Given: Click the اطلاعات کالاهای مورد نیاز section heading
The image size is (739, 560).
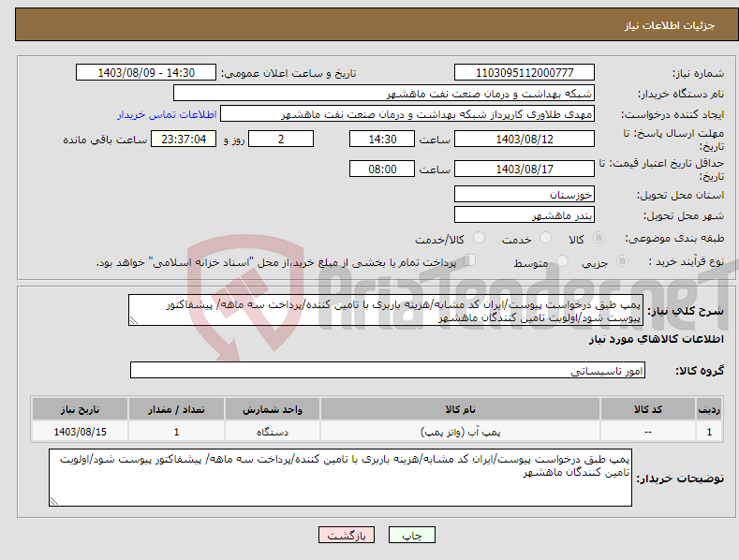Looking at the screenshot, I should pos(656,339).
